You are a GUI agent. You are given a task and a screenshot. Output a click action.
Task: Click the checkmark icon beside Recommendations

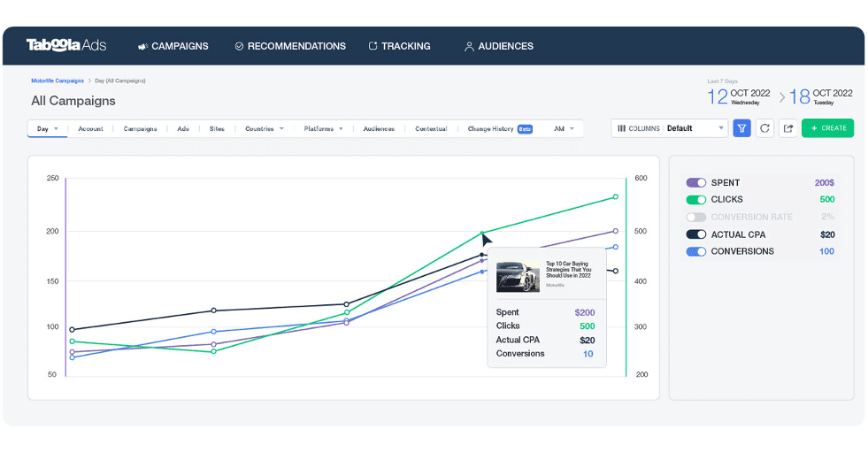tap(239, 47)
